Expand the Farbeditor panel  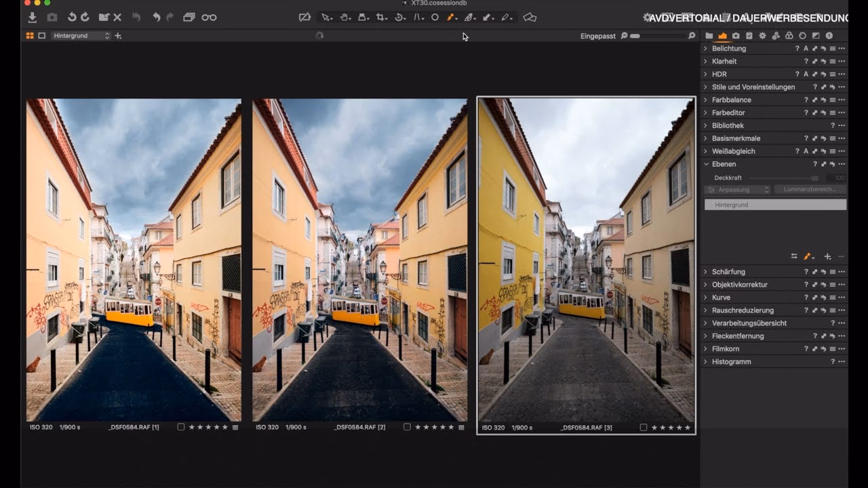pyautogui.click(x=705, y=113)
